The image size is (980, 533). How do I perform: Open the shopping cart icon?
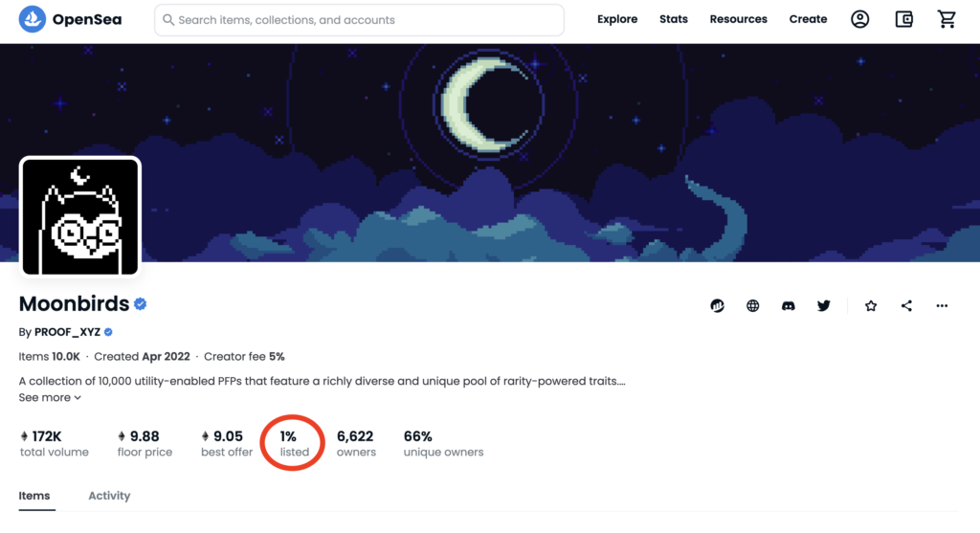[947, 19]
